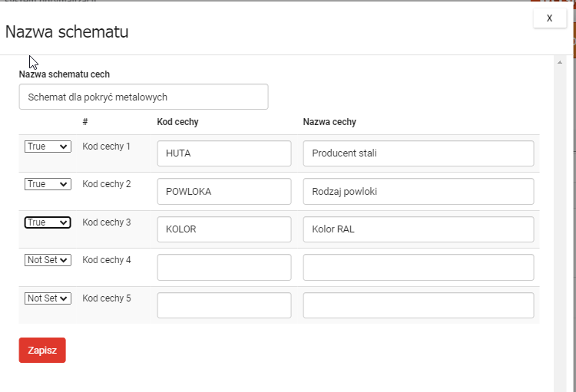Click the empty Nazwa cechy field in row 5
Image resolution: width=576 pixels, height=392 pixels.
pyautogui.click(x=418, y=305)
